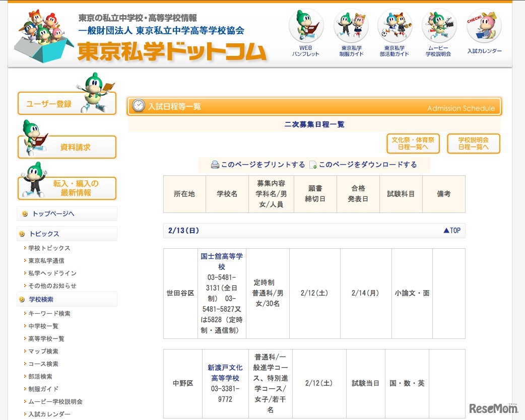
Task: Click the printer icon to print this page
Action: [214, 165]
